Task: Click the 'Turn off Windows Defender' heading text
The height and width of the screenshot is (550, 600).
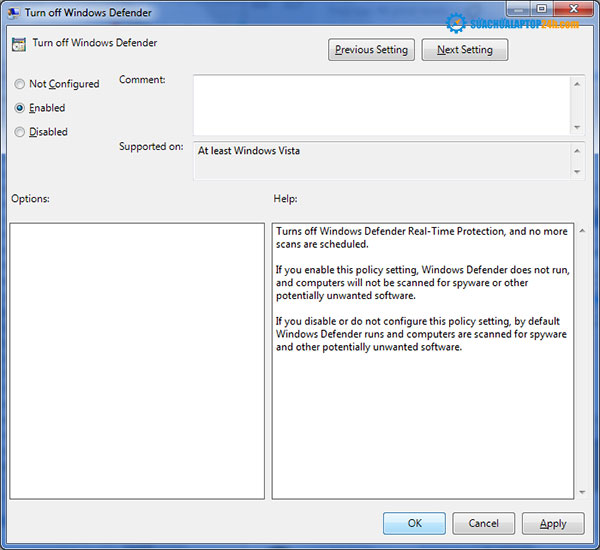Action: tap(95, 43)
